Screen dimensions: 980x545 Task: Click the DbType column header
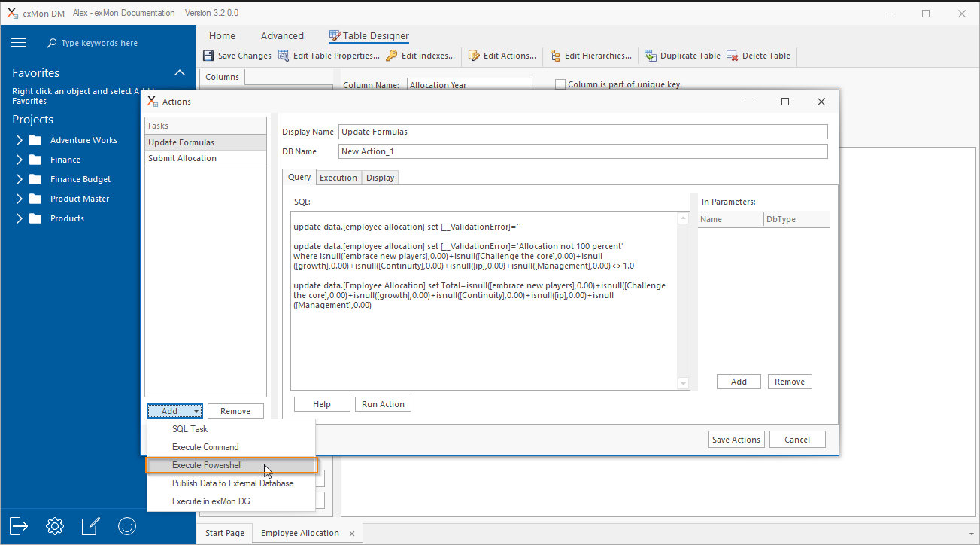[x=796, y=219]
